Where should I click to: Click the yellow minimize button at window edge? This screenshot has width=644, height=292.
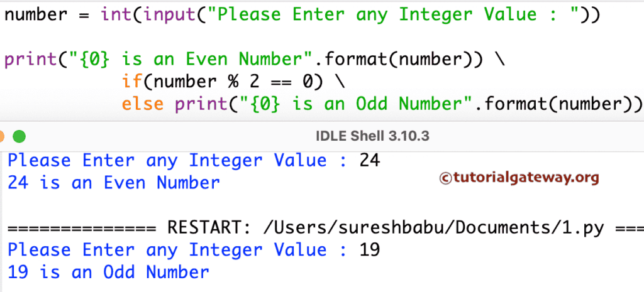(2, 136)
